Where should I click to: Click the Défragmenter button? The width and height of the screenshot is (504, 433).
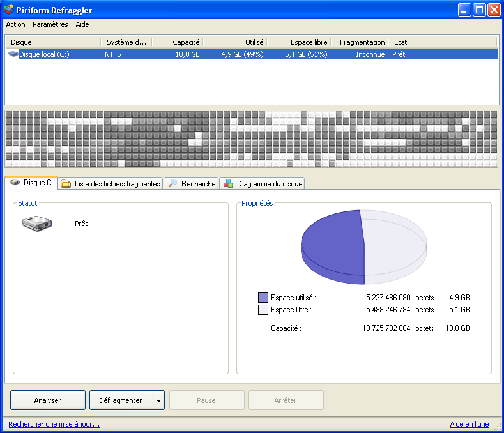coord(121,400)
